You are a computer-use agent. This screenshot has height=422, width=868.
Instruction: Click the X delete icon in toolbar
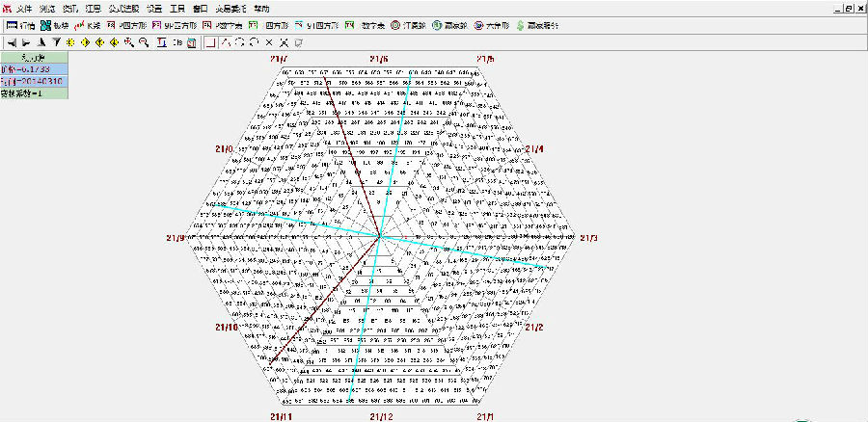(269, 42)
